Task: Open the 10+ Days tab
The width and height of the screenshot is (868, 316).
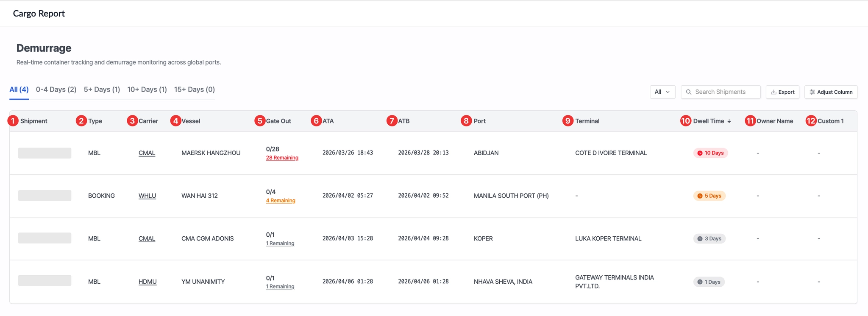Action: coord(147,89)
